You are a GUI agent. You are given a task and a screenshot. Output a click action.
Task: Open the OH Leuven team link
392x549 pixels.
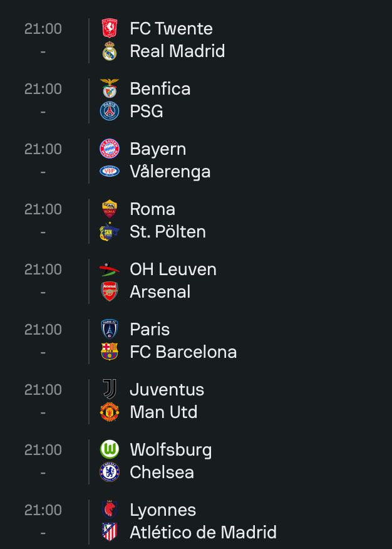[x=173, y=269]
